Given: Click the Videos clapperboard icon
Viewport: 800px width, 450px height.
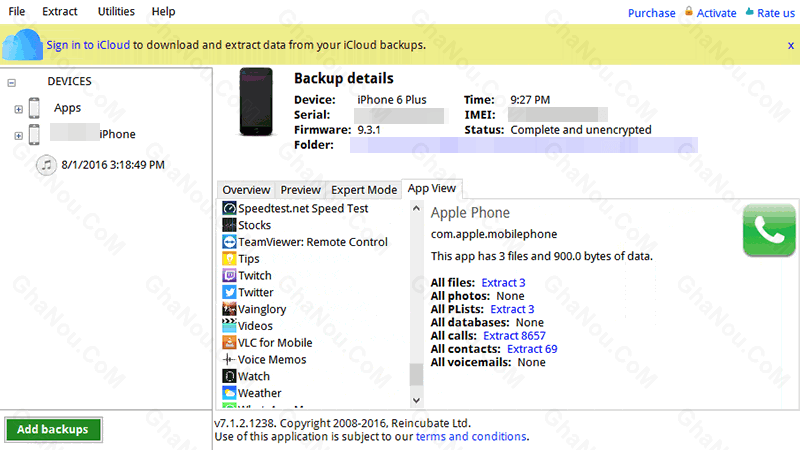Looking at the screenshot, I should [x=229, y=326].
